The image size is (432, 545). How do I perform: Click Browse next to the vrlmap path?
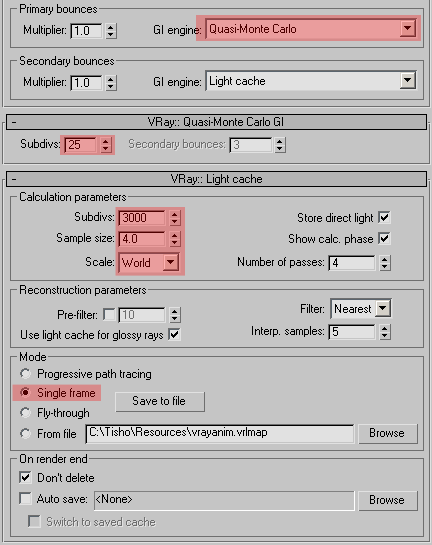click(388, 433)
